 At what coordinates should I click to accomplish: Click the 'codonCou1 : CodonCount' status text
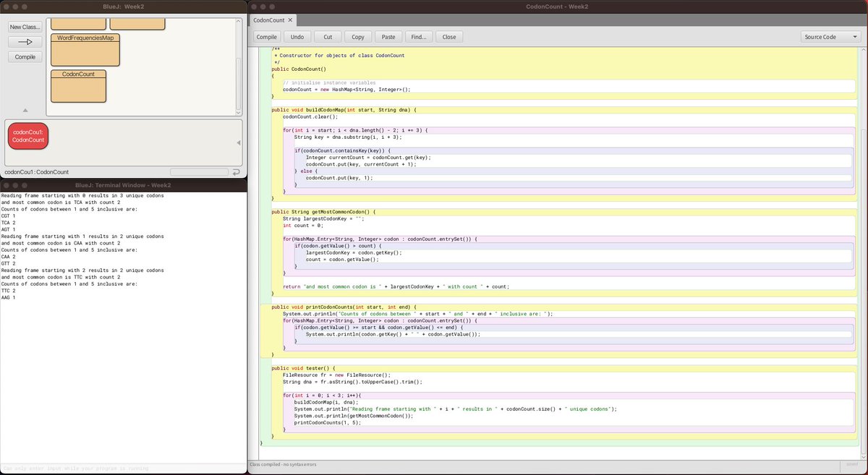point(37,172)
